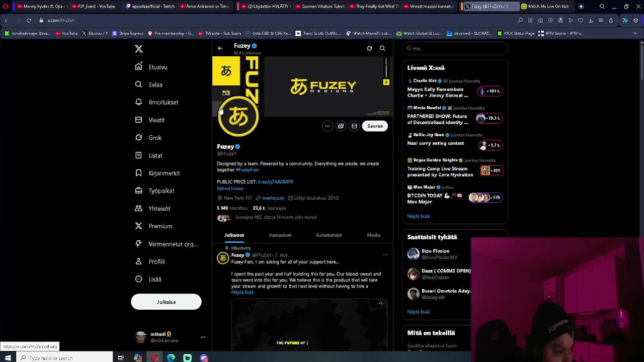Click the Julkaise post button
Viewport: 644px width, 362px height.
166,302
